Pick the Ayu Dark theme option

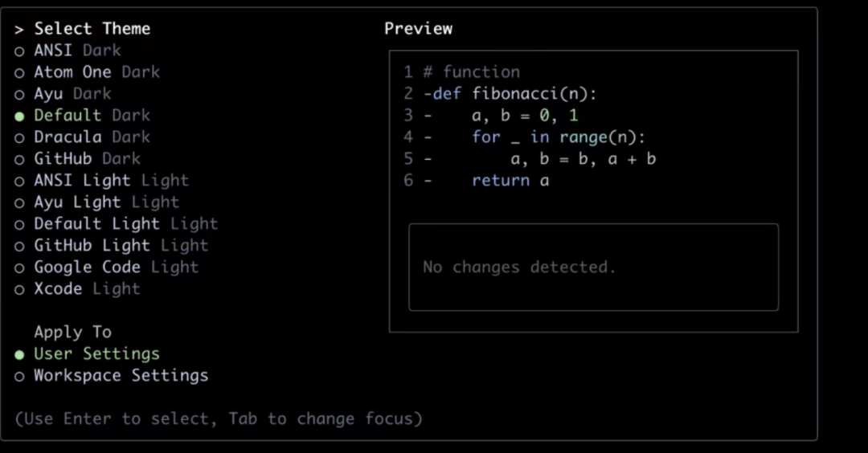pyautogui.click(x=72, y=94)
